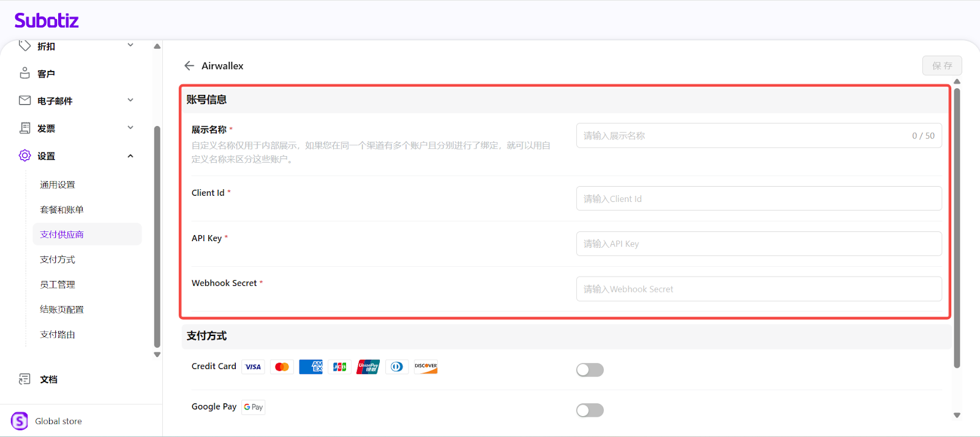The image size is (980, 437).
Task: Click the documentation icon in sidebar
Action: [24, 379]
